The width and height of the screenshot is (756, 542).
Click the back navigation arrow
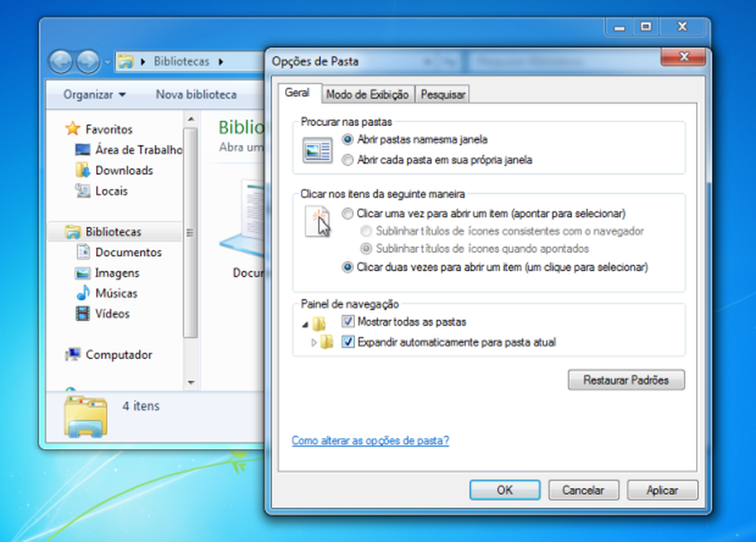(61, 62)
